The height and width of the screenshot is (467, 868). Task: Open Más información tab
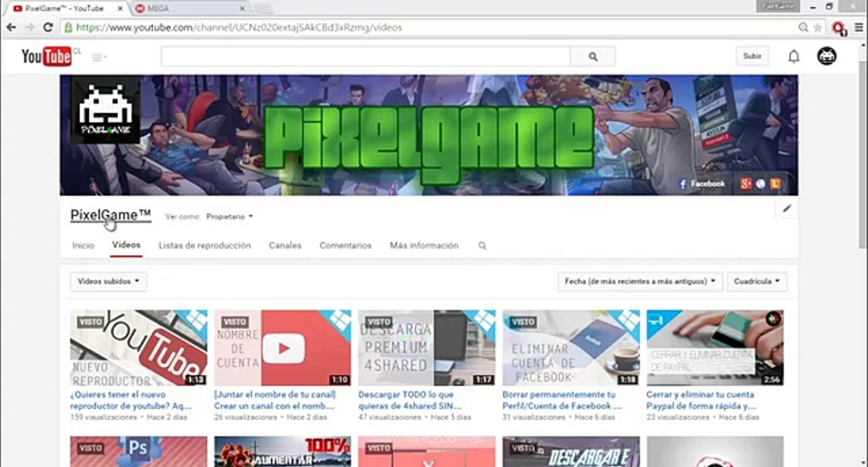(x=424, y=246)
